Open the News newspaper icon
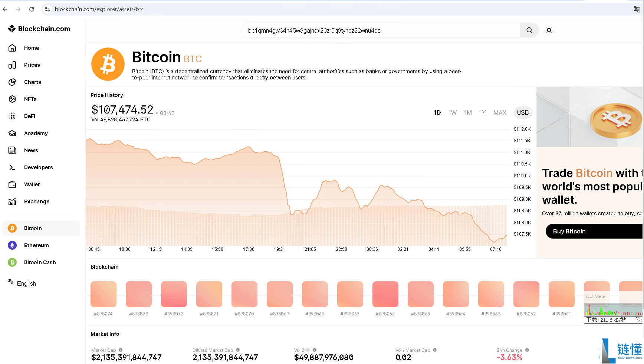644x364 pixels. point(12,150)
